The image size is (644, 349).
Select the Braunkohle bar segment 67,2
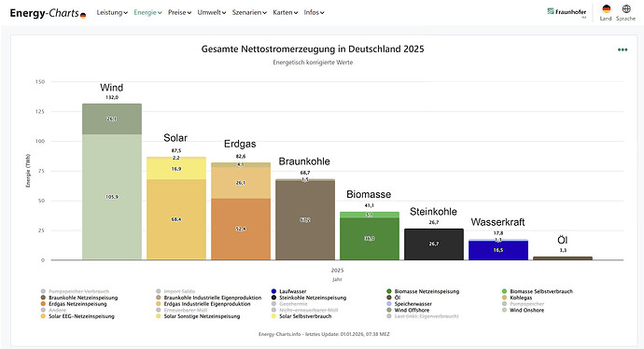[305, 220]
